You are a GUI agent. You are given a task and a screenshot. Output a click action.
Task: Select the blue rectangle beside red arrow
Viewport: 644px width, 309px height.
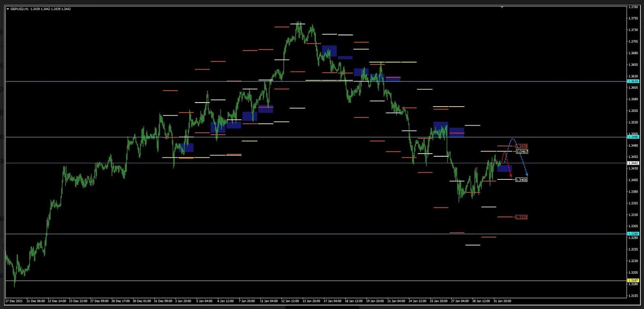point(504,169)
